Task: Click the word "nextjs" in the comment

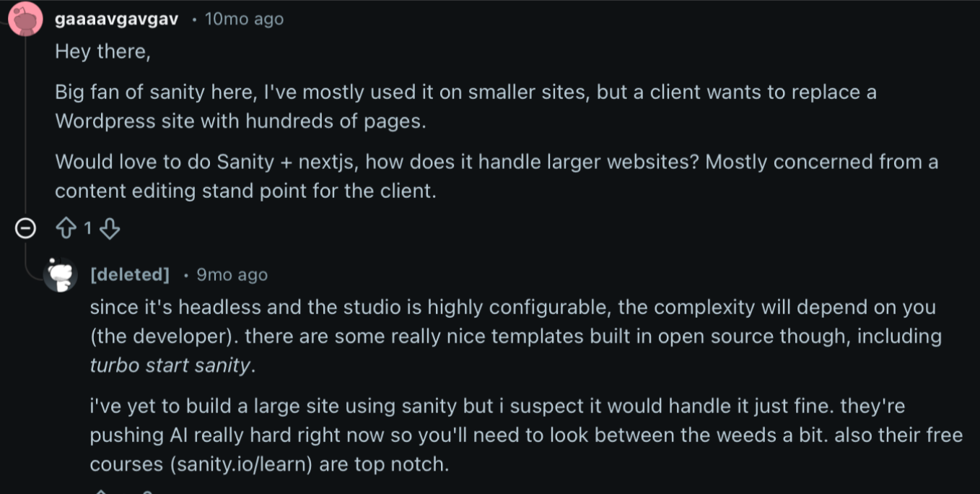Action: pos(329,162)
